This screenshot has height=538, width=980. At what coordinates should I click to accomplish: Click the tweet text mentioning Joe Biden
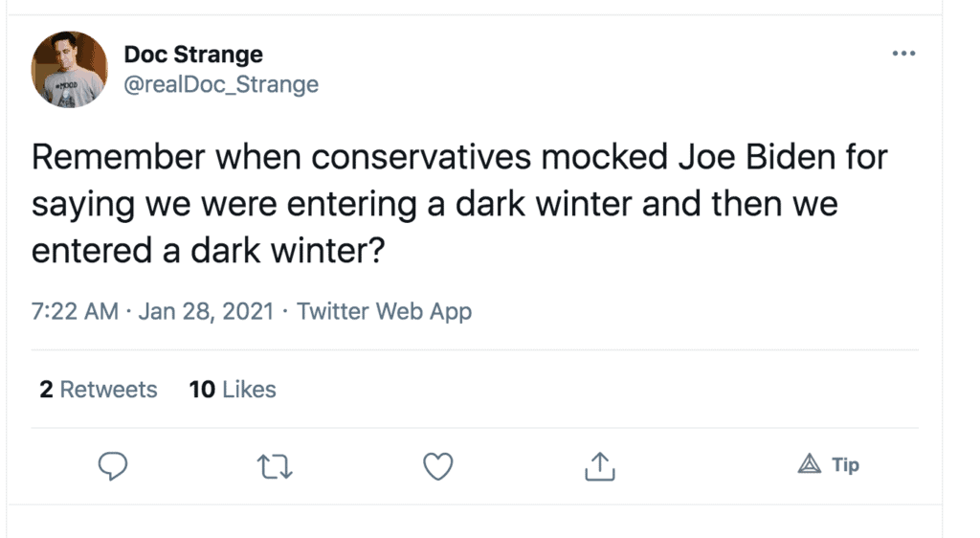coord(459,157)
